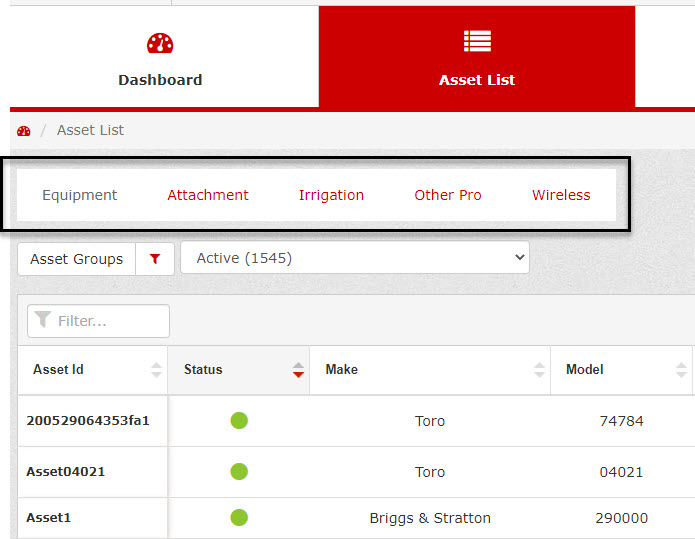695x539 pixels.
Task: Click green status dot for Asset1
Action: [239, 518]
